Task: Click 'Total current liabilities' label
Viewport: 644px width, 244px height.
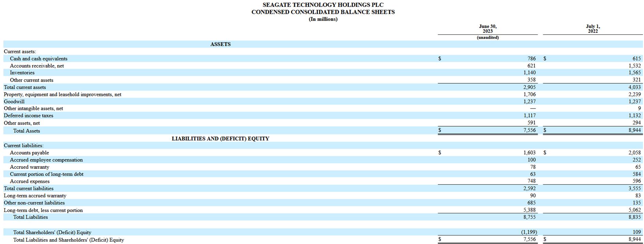Action: coord(29,188)
